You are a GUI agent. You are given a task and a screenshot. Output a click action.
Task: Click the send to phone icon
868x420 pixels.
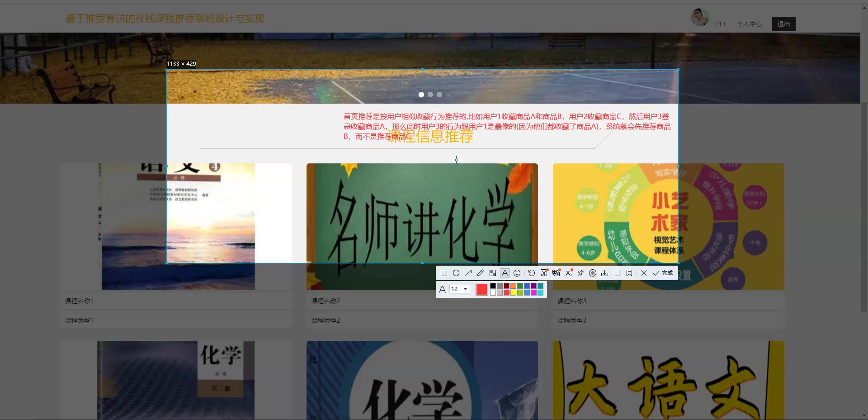[617, 273]
